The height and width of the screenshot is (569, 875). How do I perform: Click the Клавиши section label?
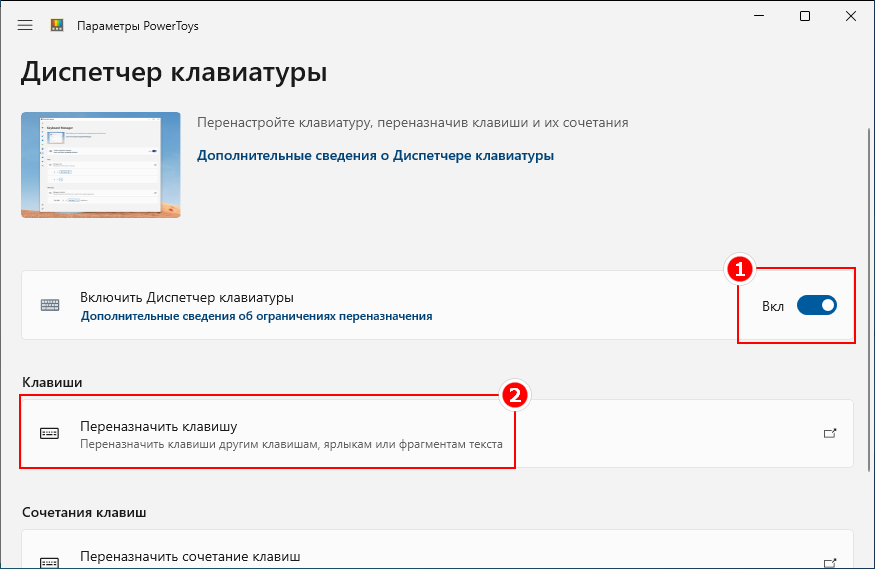point(52,382)
